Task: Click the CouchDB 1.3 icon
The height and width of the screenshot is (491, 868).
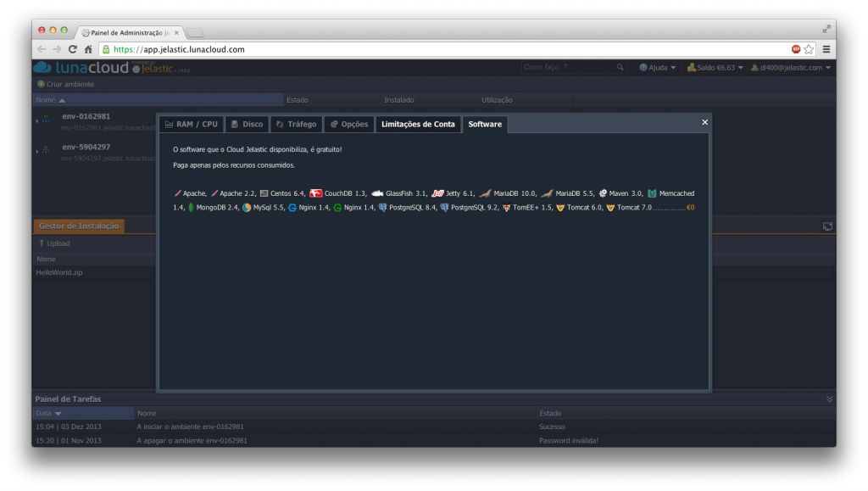Action: [315, 193]
